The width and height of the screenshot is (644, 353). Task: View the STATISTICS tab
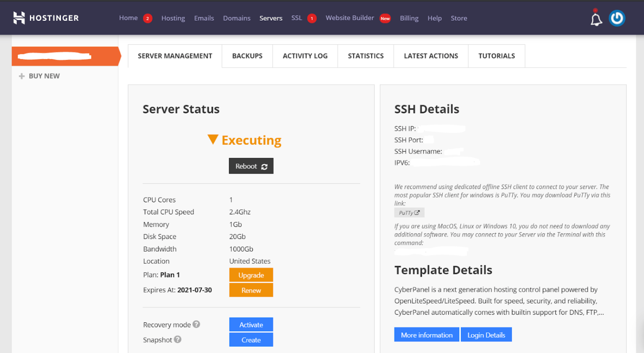click(365, 55)
